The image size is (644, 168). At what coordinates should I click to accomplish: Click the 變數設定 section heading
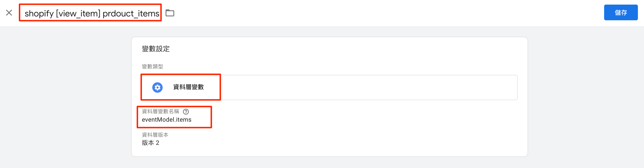click(x=156, y=49)
